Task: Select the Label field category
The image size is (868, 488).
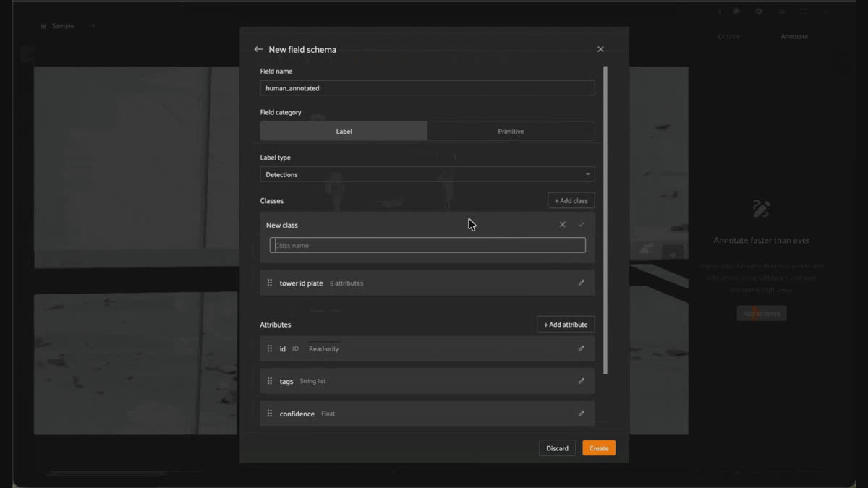Action: pyautogui.click(x=344, y=132)
